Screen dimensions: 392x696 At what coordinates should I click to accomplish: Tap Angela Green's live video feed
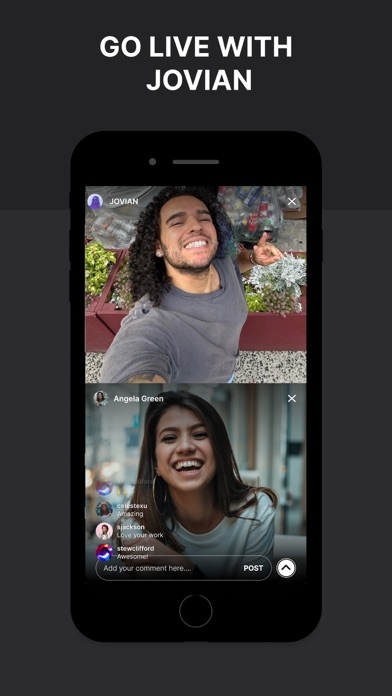tap(196, 483)
